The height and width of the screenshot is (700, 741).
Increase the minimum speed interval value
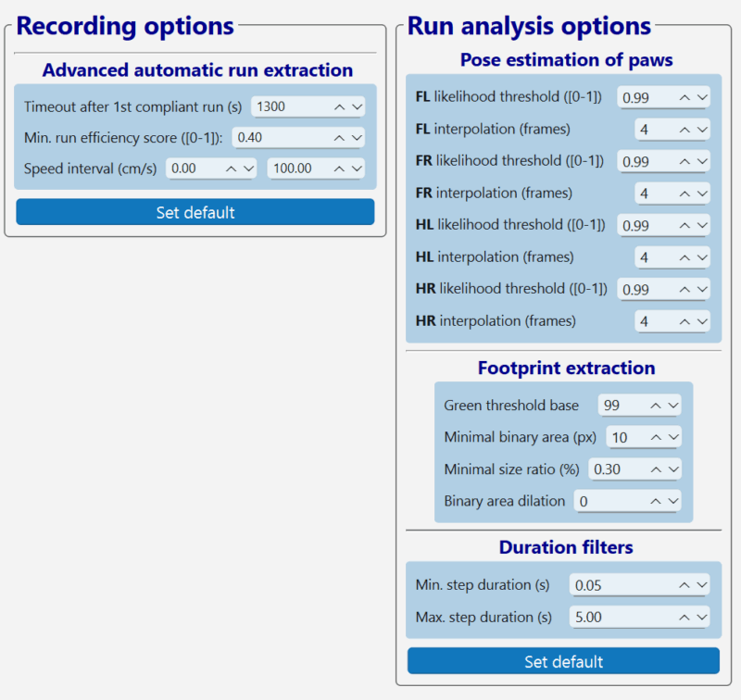pos(231,169)
